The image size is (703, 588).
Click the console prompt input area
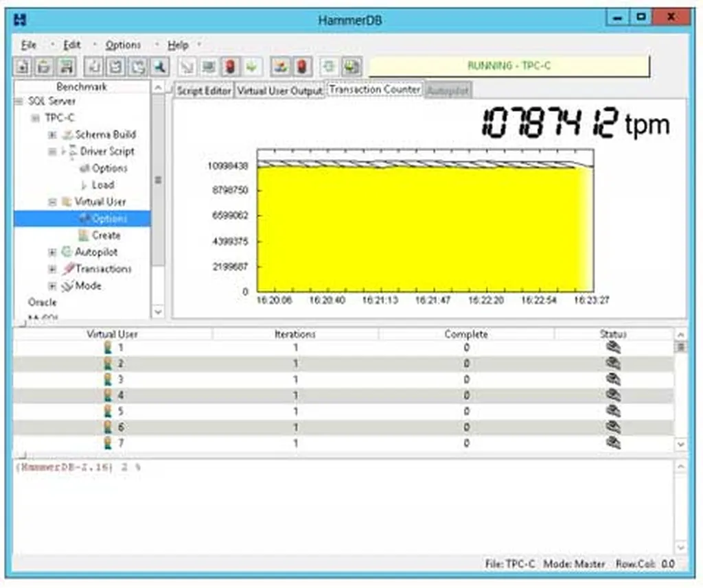(x=343, y=508)
